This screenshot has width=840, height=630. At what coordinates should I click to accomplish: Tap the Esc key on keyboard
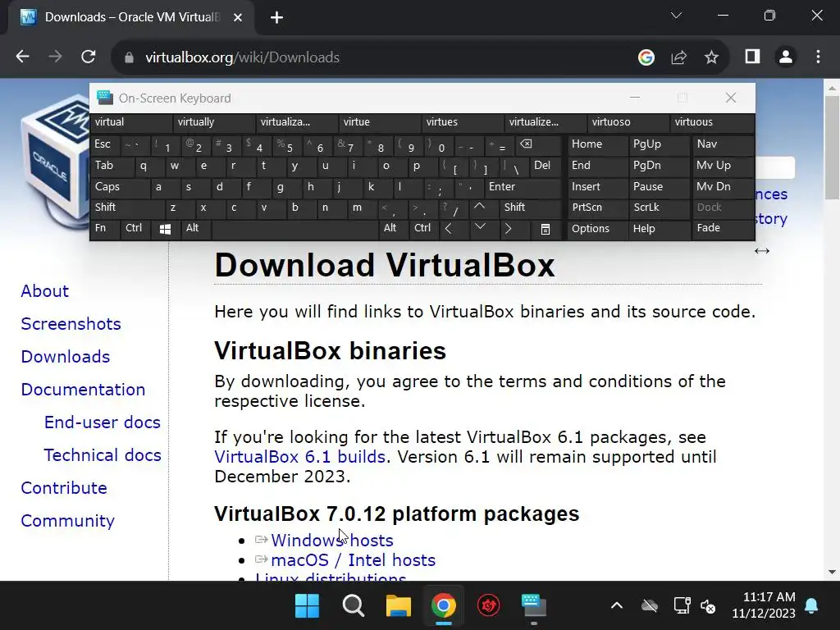pyautogui.click(x=105, y=144)
